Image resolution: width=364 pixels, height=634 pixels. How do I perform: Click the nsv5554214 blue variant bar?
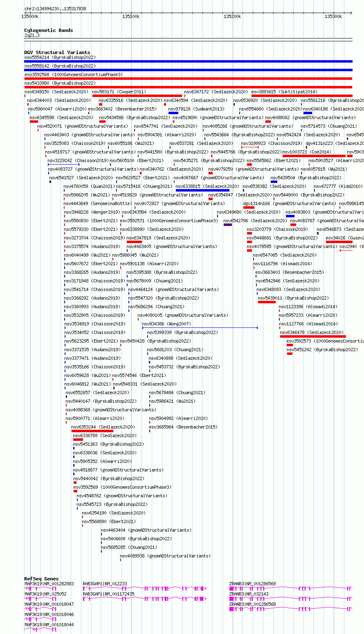point(188,61)
